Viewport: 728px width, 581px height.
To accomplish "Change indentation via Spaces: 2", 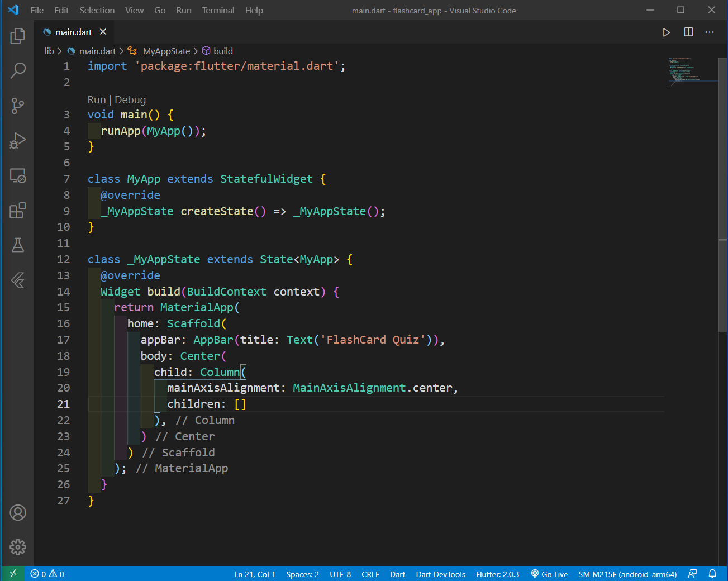I will click(x=302, y=574).
